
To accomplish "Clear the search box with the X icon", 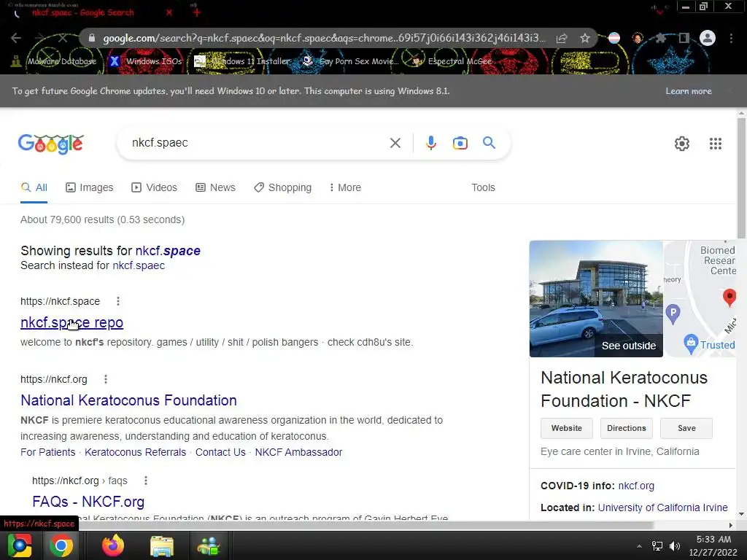I will click(x=395, y=143).
